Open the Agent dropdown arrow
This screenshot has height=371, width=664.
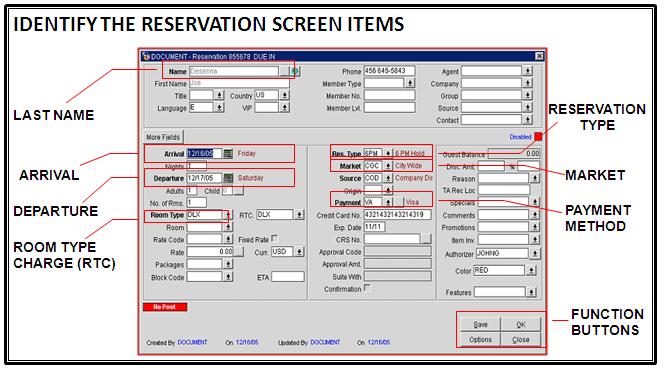[527, 71]
